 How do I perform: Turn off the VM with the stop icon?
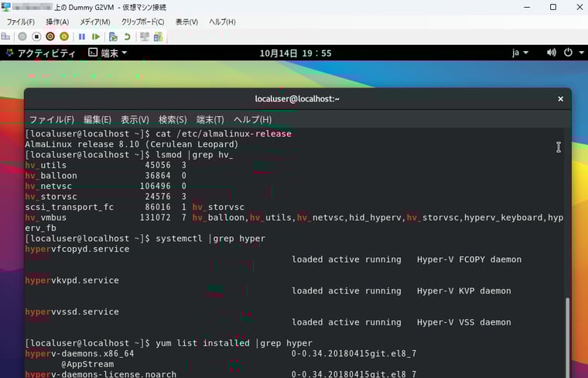click(36, 36)
